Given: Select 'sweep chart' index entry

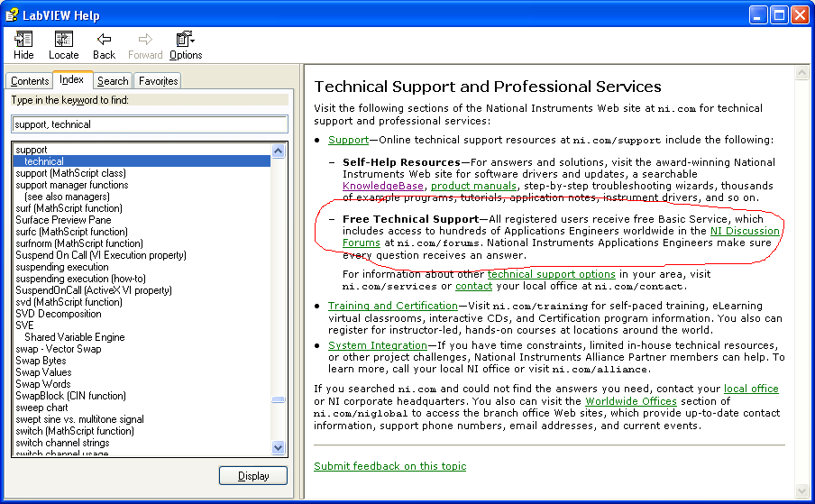Looking at the screenshot, I should click(41, 408).
